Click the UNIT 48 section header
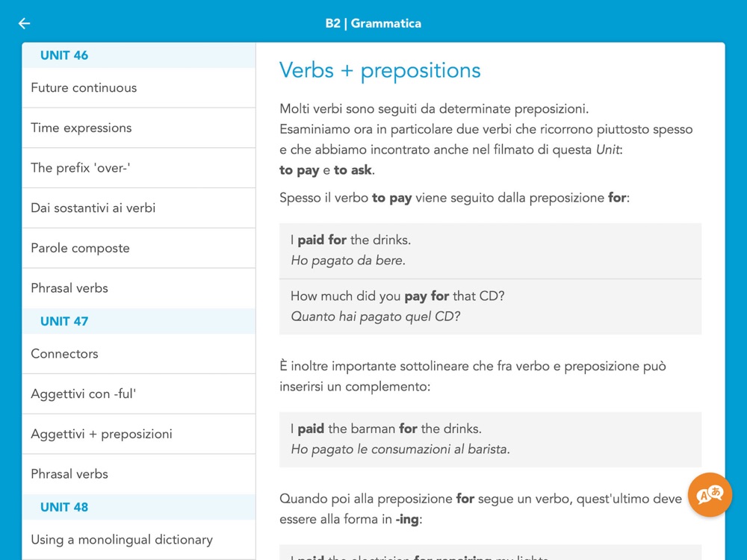 pyautogui.click(x=64, y=507)
